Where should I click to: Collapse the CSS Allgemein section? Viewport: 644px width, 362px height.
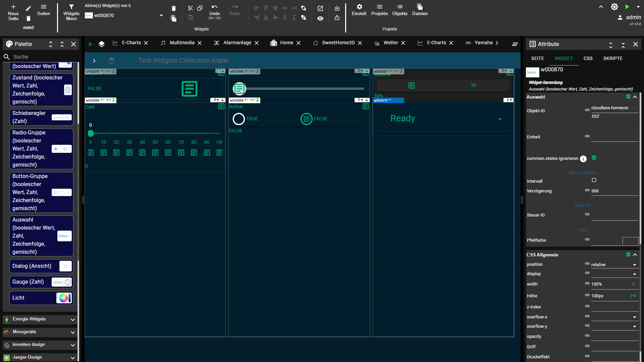pyautogui.click(x=635, y=255)
